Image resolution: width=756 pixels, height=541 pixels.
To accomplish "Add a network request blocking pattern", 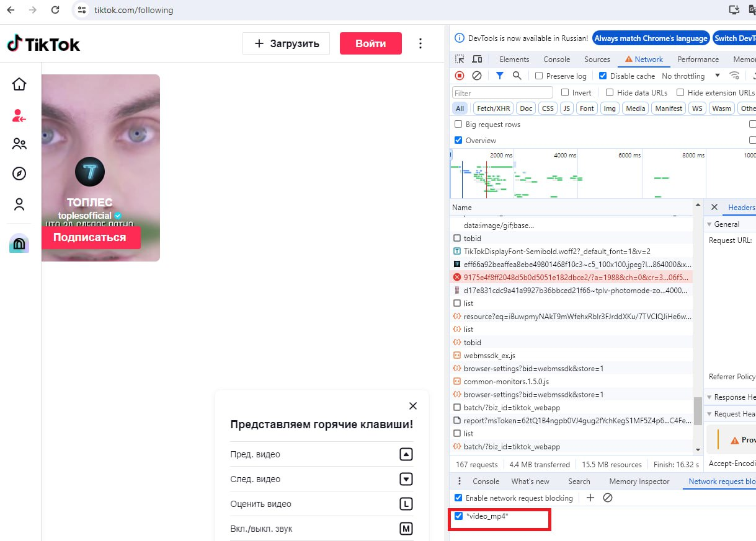I will [590, 498].
